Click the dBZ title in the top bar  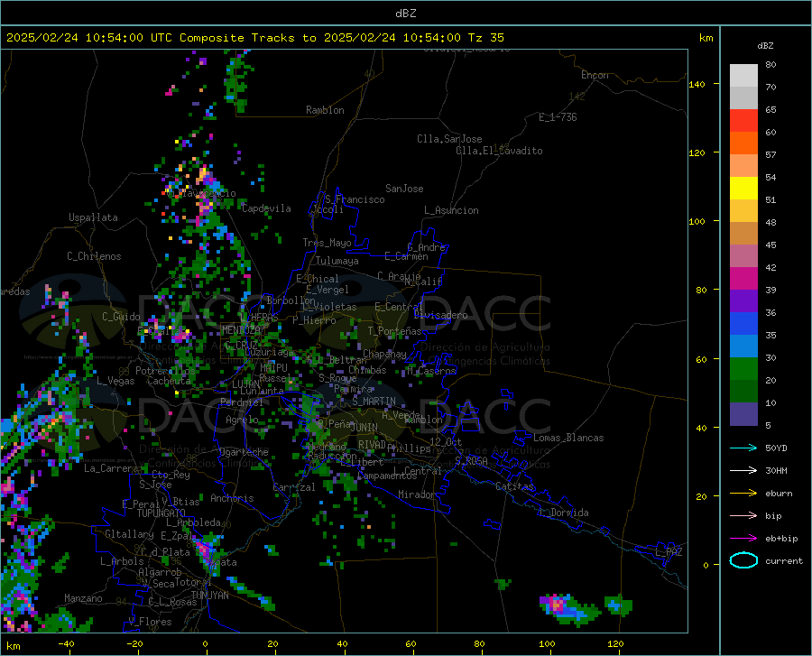tap(405, 14)
